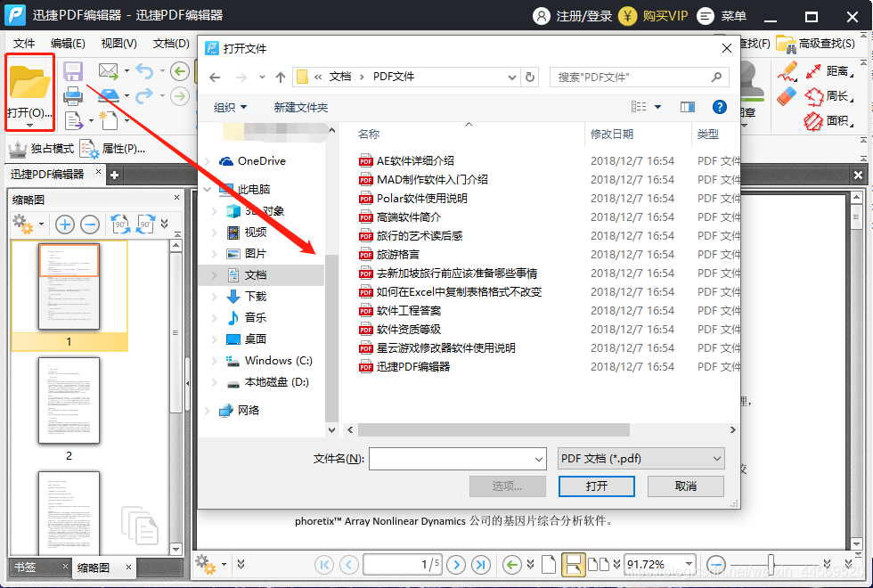Open the 高级查找(S) advanced search
Viewport: 873px width, 588px height.
[x=816, y=44]
